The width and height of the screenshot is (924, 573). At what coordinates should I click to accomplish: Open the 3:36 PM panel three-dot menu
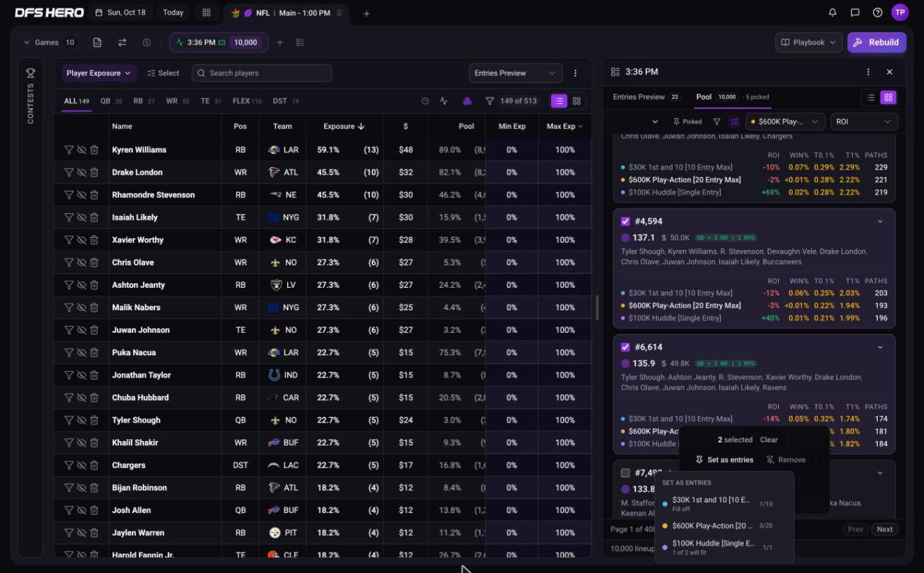(x=868, y=72)
